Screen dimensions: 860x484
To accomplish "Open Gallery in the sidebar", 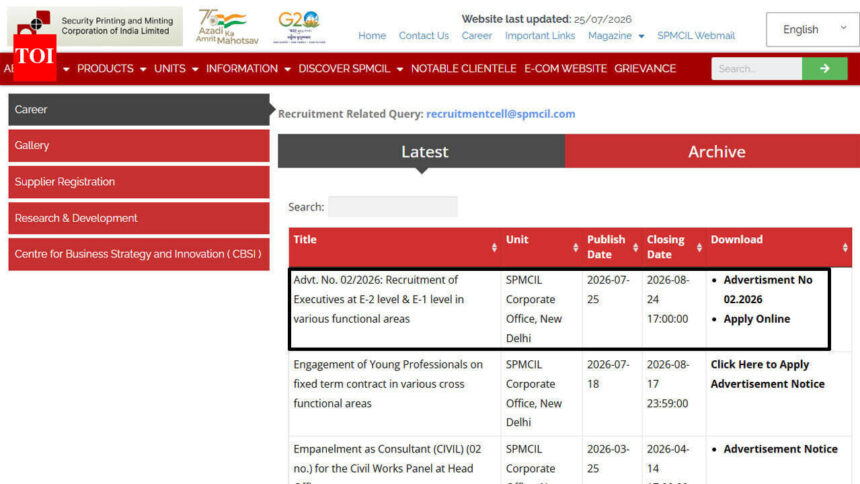I will pos(139,145).
